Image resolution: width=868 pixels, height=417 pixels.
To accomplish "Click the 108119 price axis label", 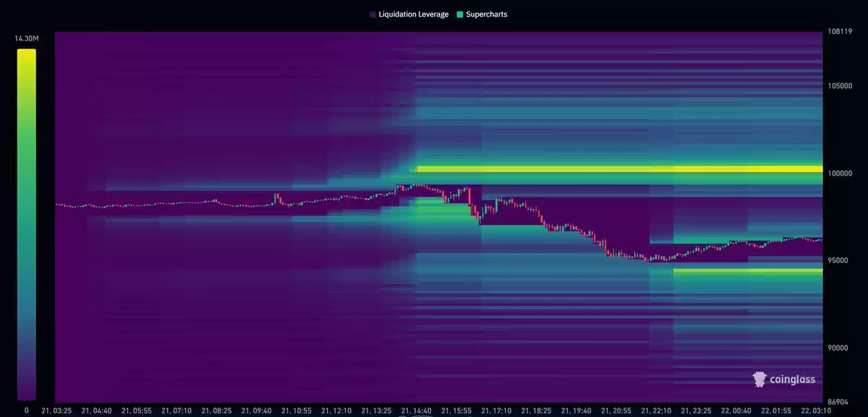I will click(838, 32).
